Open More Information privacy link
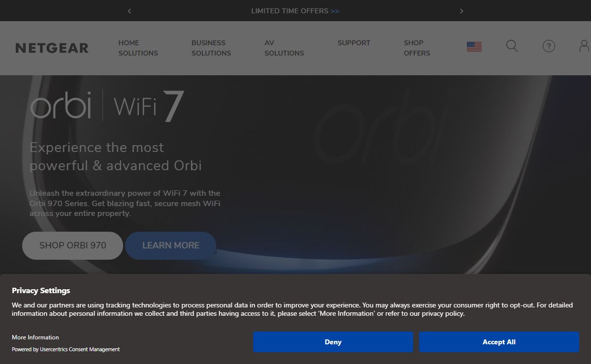The image size is (591, 364). (35, 337)
